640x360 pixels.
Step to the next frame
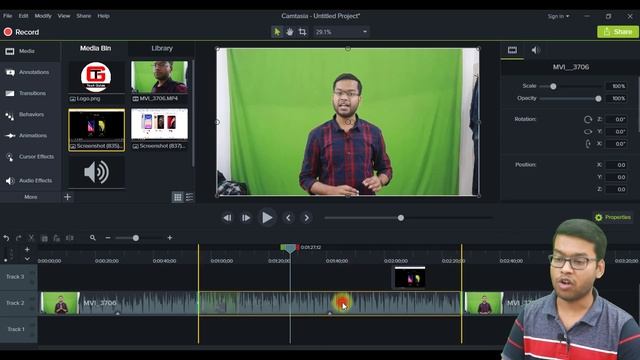tap(246, 218)
